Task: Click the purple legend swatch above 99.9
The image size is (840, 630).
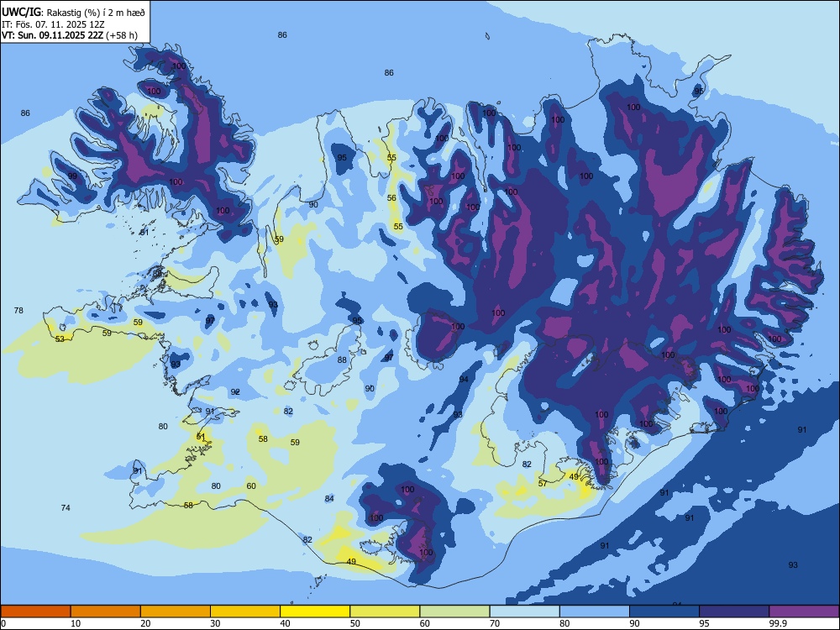Action: 804,612
